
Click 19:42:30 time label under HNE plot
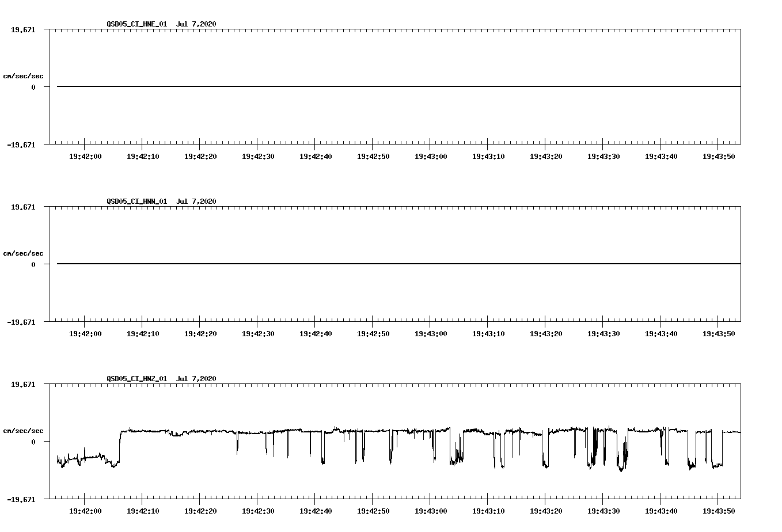pos(258,156)
